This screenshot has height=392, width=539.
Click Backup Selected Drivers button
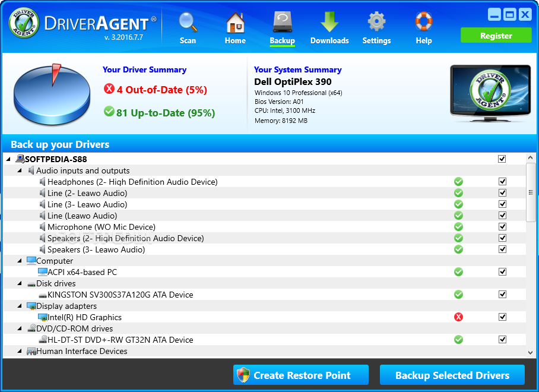452,375
